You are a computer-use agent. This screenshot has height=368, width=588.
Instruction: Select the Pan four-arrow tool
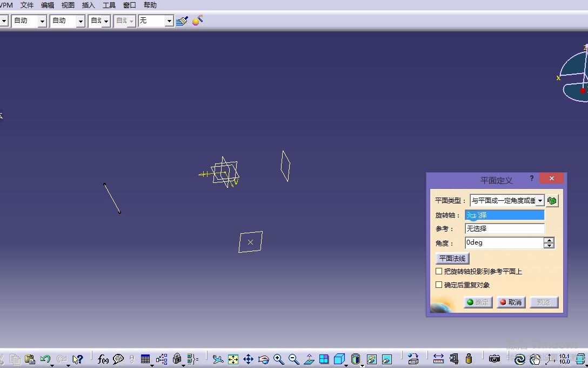point(248,359)
